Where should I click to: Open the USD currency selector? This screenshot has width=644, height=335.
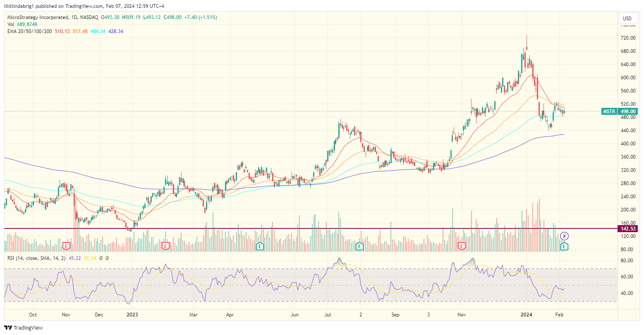coord(627,18)
